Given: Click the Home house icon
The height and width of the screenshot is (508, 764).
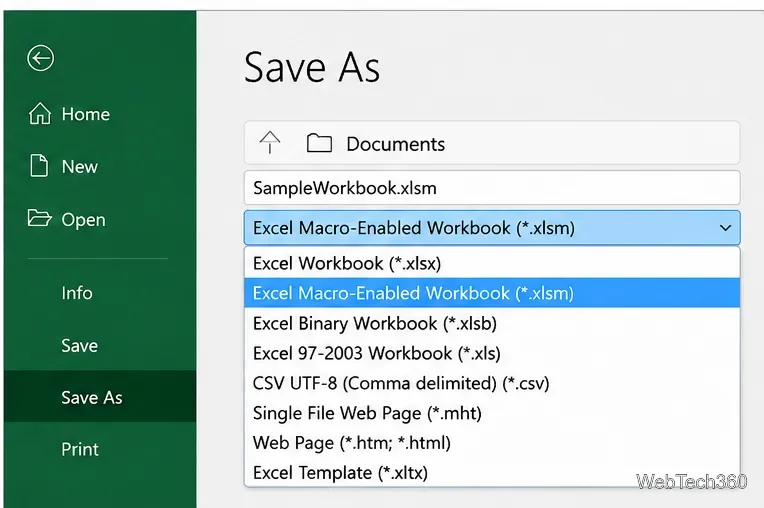Looking at the screenshot, I should point(39,113).
